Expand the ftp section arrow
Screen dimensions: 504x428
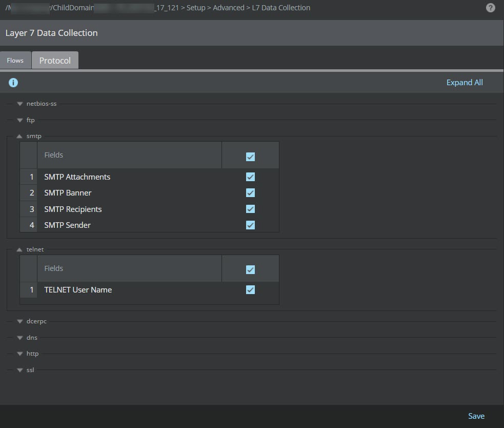click(x=19, y=120)
